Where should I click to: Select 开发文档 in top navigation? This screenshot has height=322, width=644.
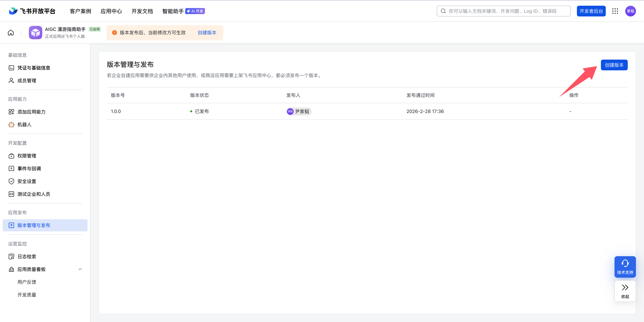(142, 11)
